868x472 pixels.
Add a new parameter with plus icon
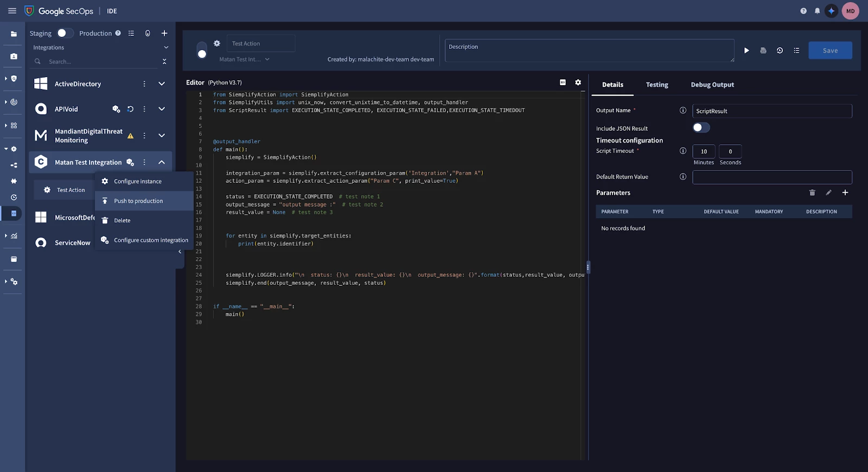(845, 193)
